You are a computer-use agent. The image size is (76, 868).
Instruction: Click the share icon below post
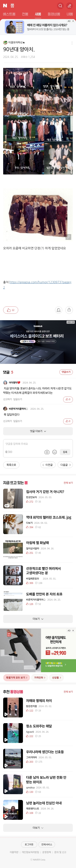pyautogui.click(x=69, y=310)
